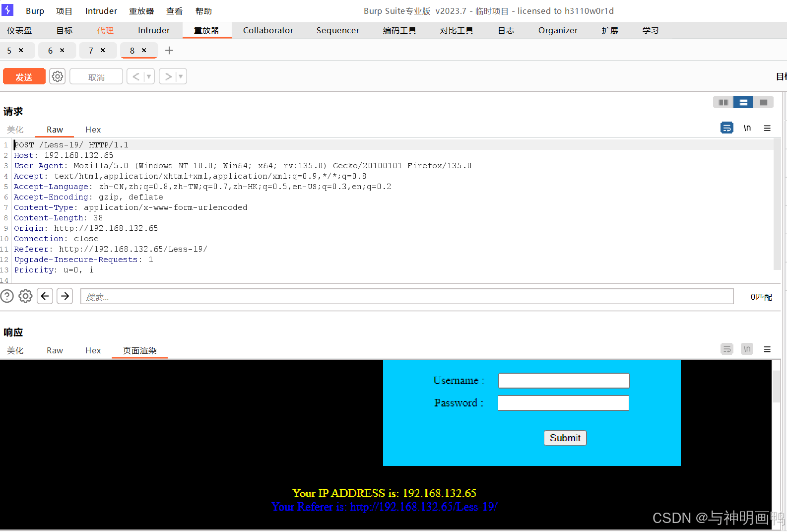This screenshot has width=787, height=532.
Task: Open the response pane hamburger menu
Action: pos(767,349)
